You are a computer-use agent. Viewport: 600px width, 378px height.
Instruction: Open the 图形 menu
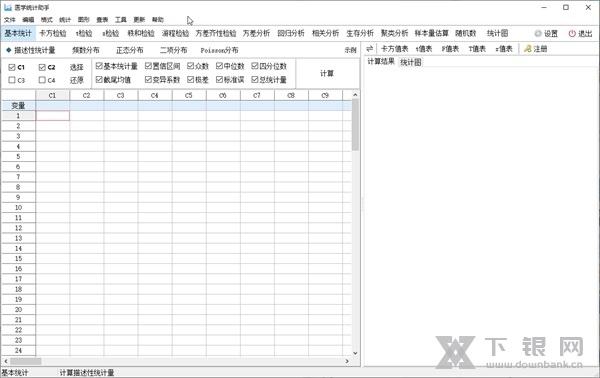[x=83, y=20]
